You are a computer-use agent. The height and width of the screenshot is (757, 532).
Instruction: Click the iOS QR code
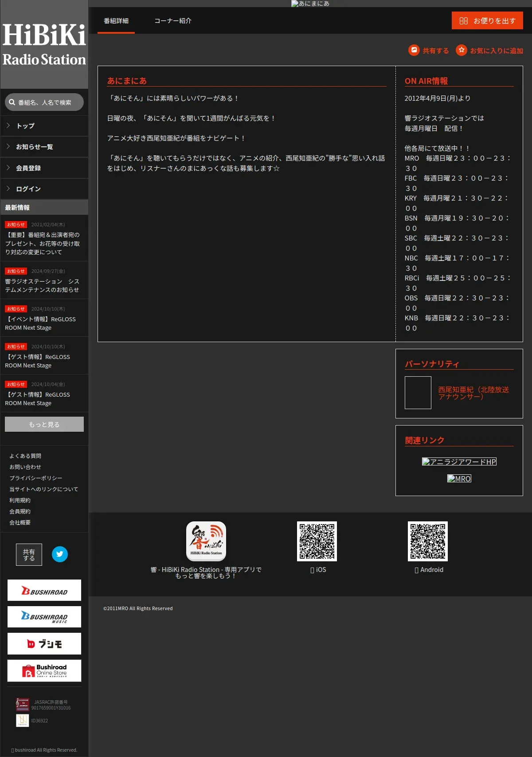[317, 541]
